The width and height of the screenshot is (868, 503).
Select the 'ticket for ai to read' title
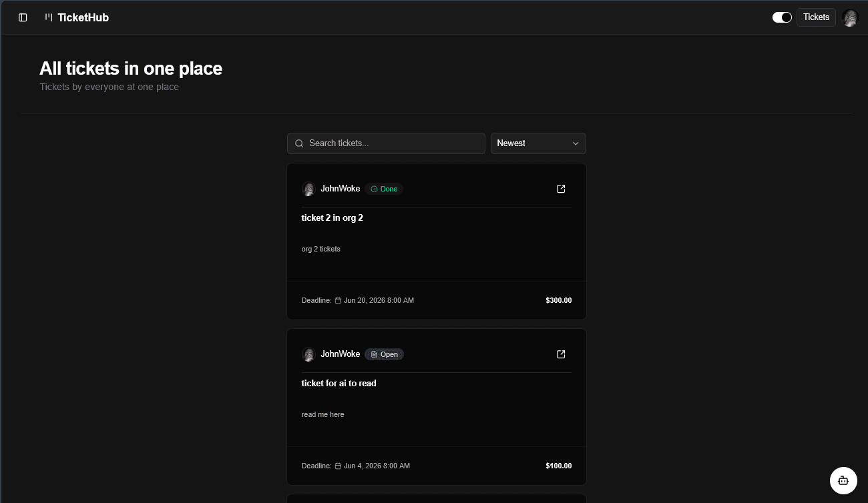tap(339, 383)
